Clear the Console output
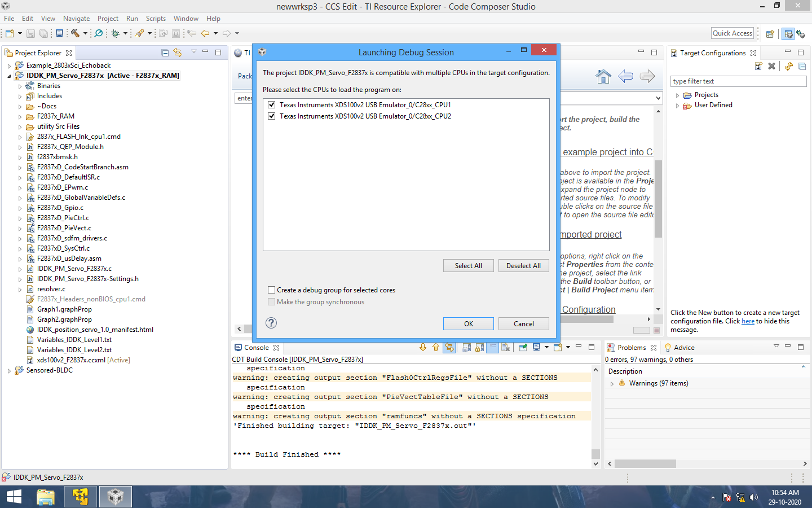812x508 pixels. [x=505, y=347]
